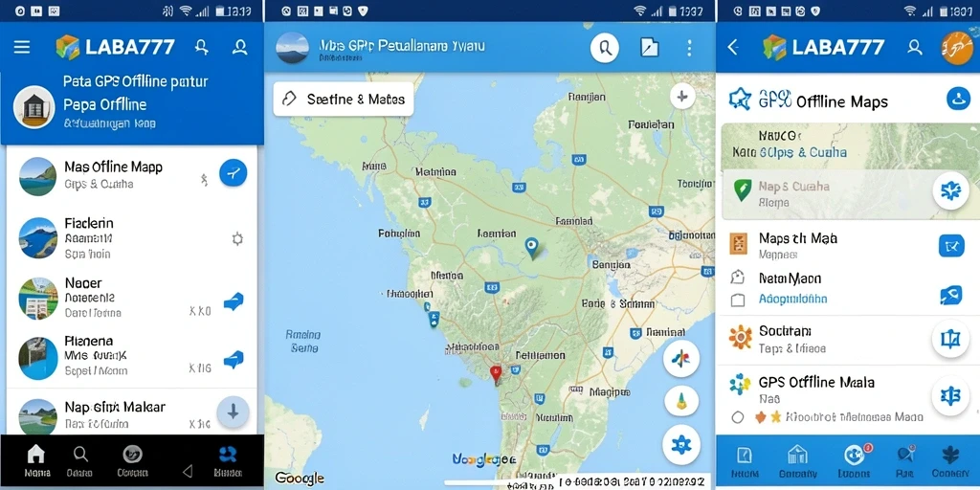Screen dimensions: 980x490
Task: Select the teal location pin on the map
Action: [x=532, y=248]
